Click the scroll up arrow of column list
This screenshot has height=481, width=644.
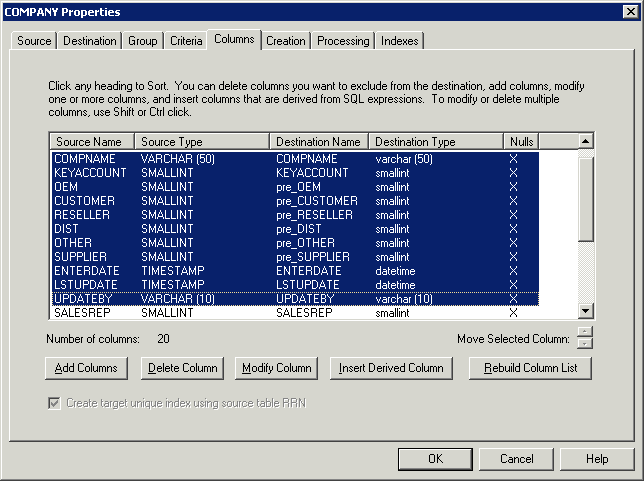click(585, 142)
